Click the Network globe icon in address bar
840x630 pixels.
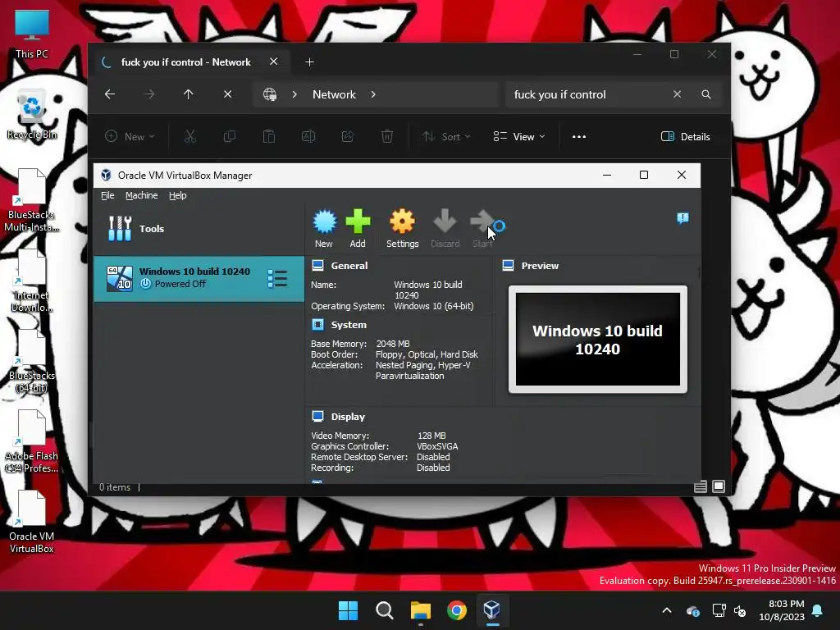click(269, 95)
